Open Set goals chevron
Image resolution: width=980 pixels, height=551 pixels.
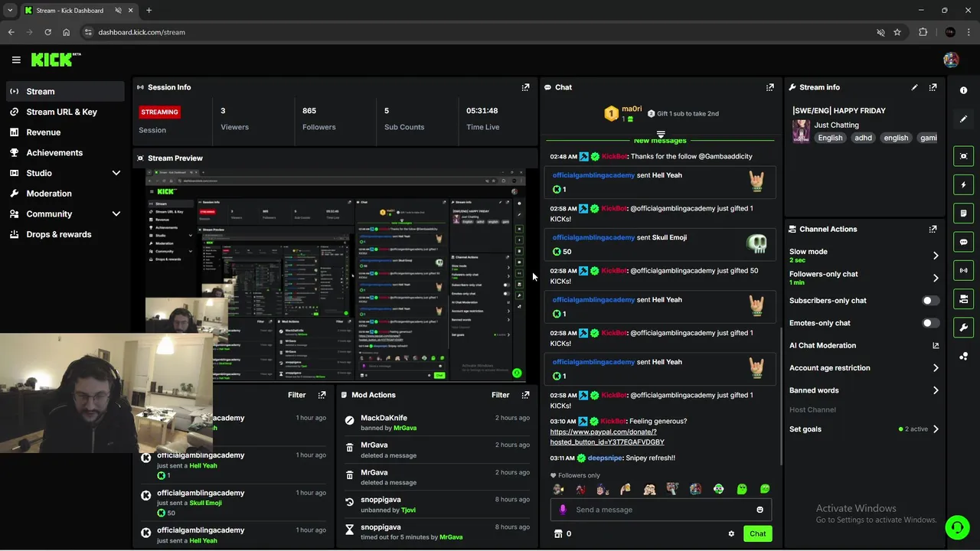(936, 429)
